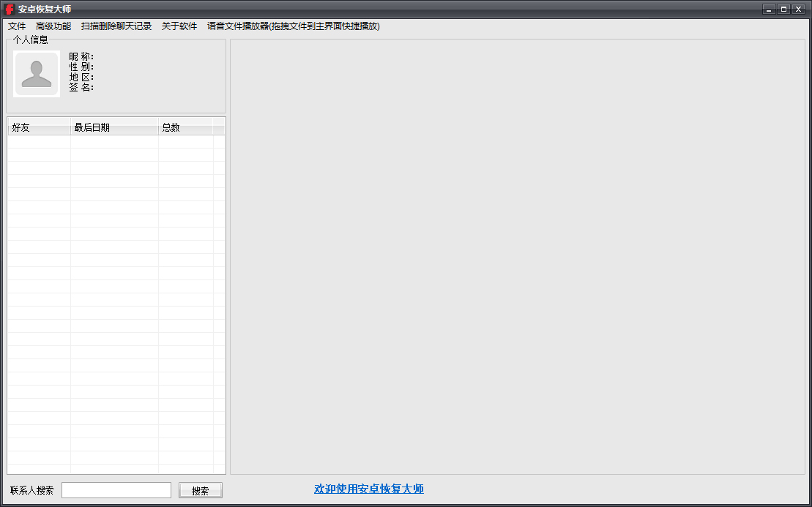Maximize the 安卓恢复大师 window
Image resolution: width=812 pixels, height=507 pixels.
(x=783, y=9)
